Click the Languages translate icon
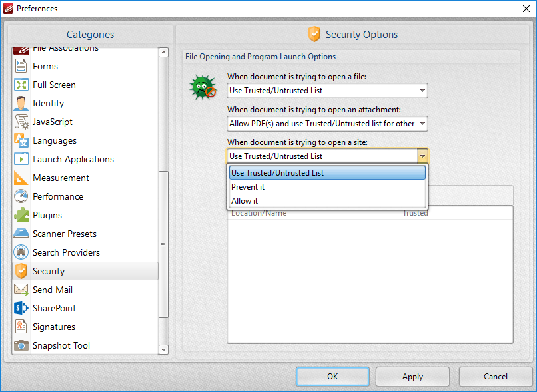Screen dimensions: 537x392 21,140
